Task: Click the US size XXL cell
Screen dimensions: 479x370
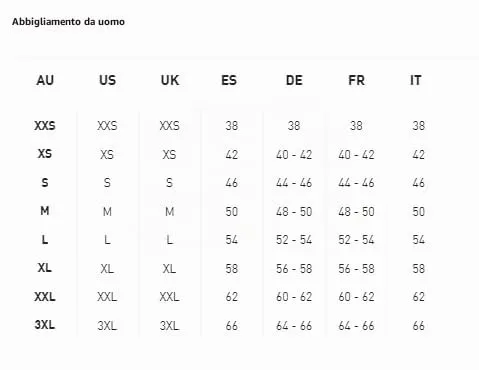Action: pos(107,297)
